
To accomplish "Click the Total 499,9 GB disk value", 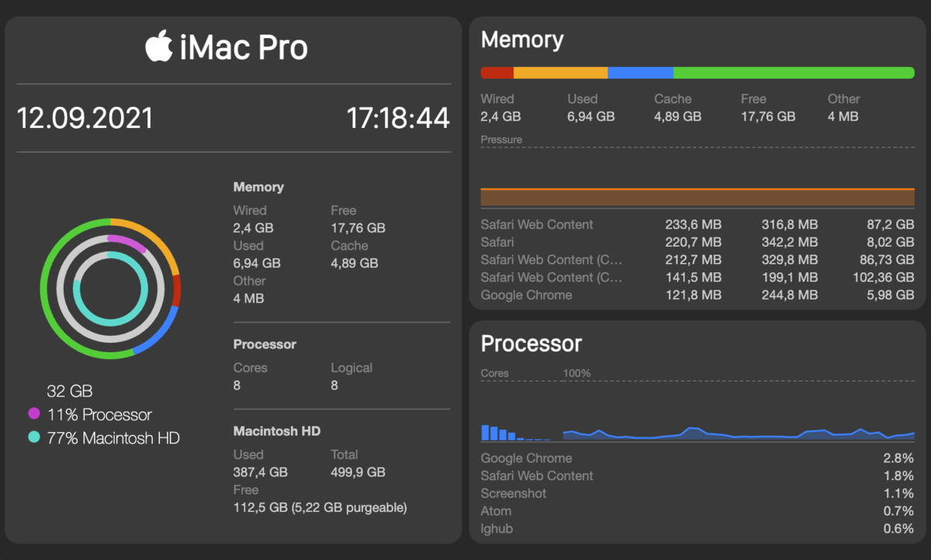I will click(x=358, y=472).
